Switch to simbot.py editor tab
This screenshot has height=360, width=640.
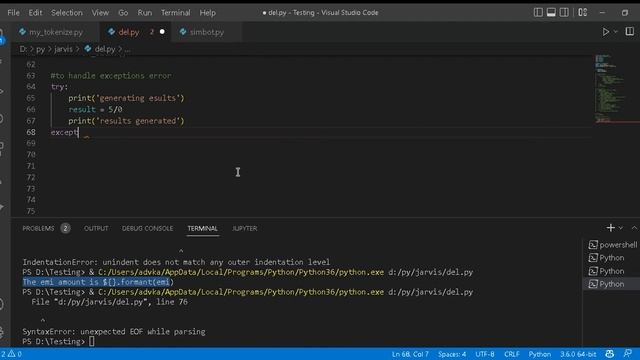click(207, 32)
